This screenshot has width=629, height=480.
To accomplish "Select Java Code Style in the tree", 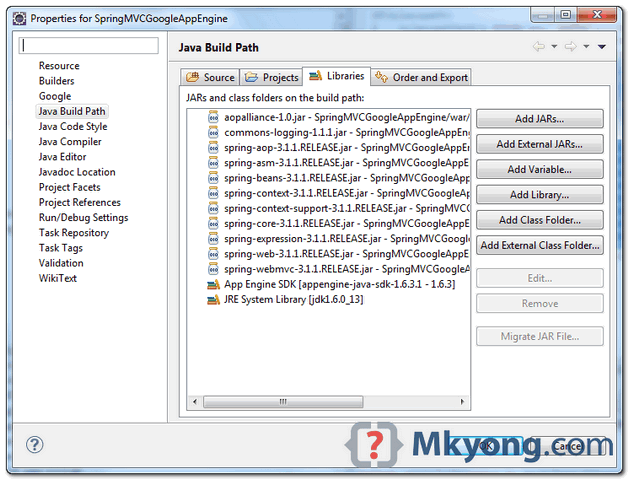I will tap(73, 126).
